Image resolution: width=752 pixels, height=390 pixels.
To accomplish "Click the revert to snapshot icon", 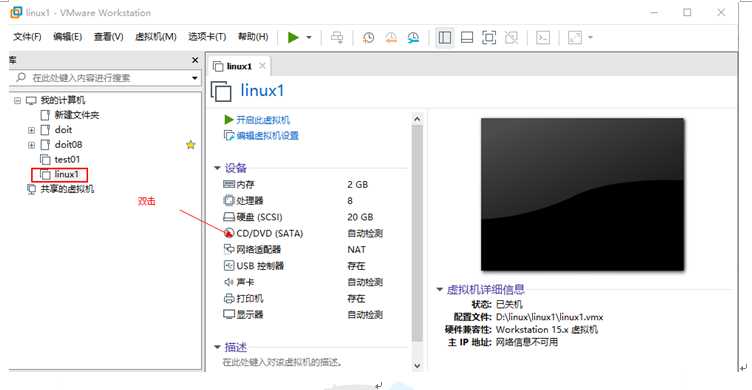I will (391, 37).
